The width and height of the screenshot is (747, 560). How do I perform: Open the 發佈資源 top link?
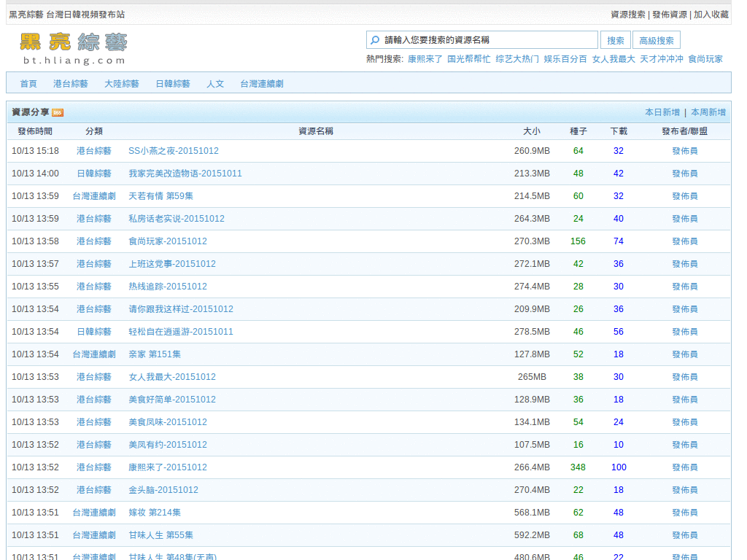point(670,15)
